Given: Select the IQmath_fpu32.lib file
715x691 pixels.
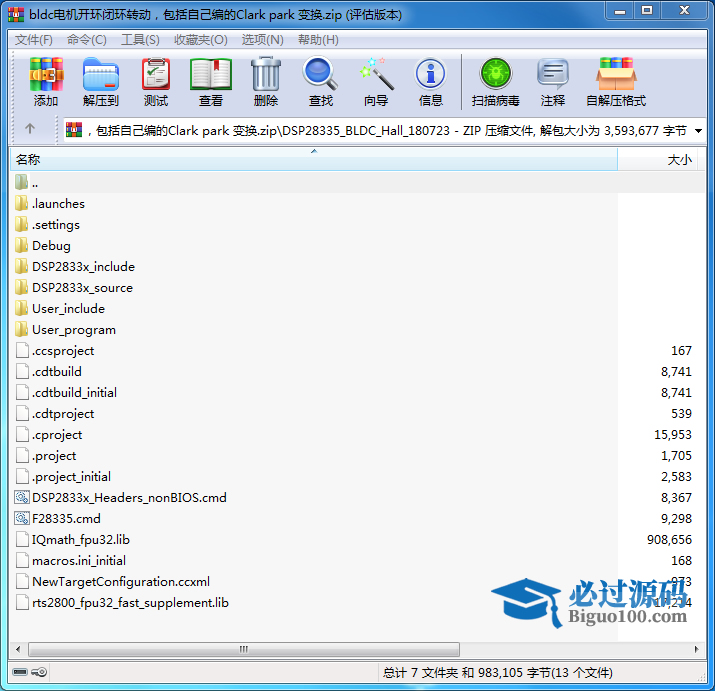Looking at the screenshot, I should tap(81, 539).
